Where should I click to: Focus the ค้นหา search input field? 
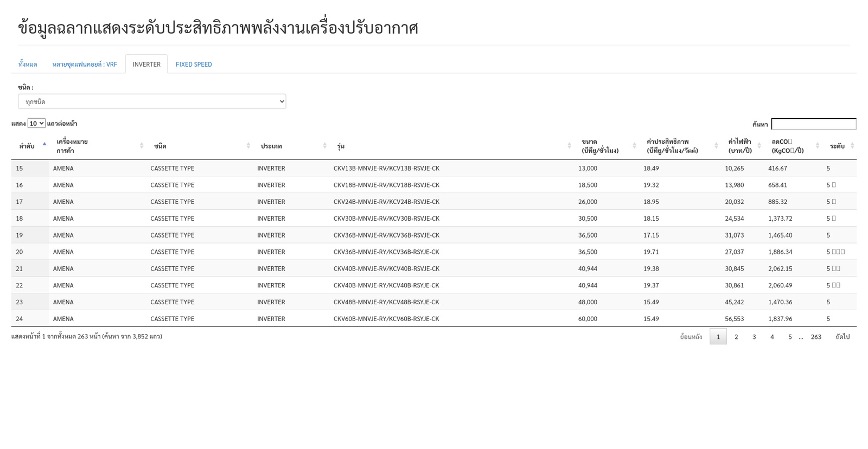tap(814, 124)
